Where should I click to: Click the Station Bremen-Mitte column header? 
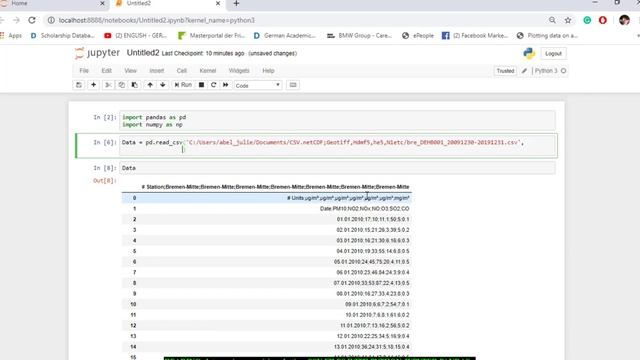[275, 187]
